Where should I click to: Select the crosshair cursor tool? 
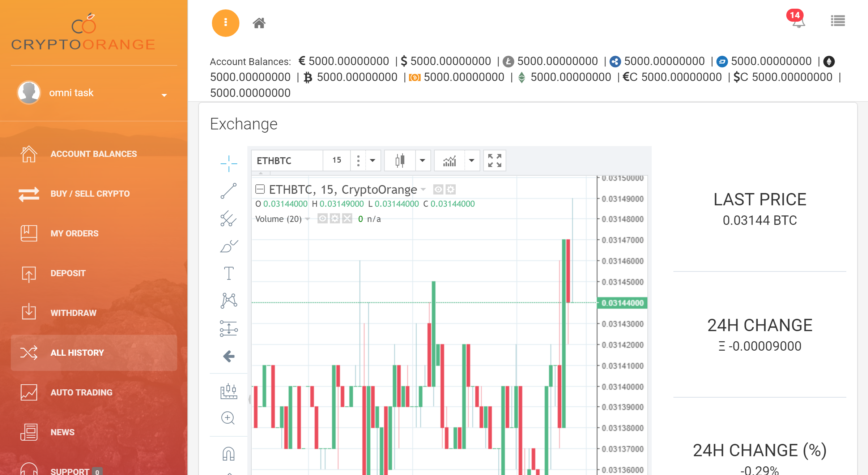tap(229, 163)
